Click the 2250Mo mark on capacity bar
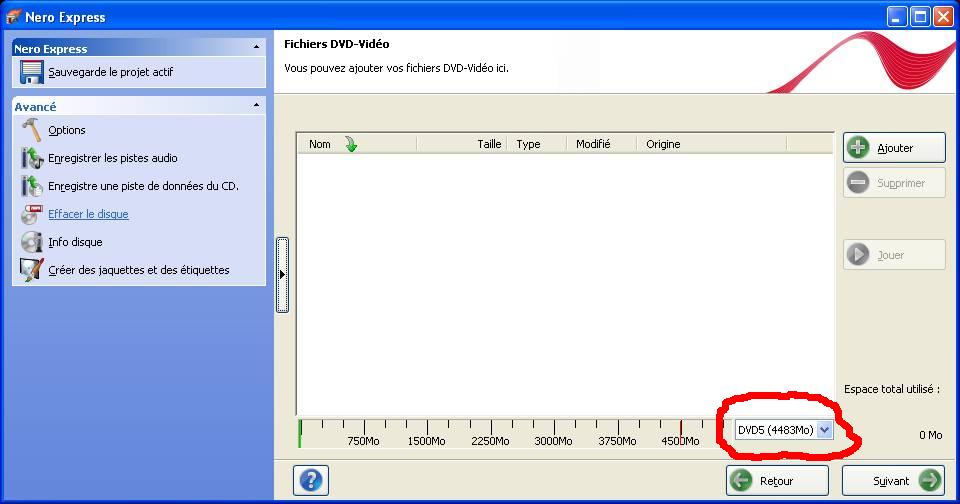Viewport: 960px width, 504px height. [x=490, y=441]
